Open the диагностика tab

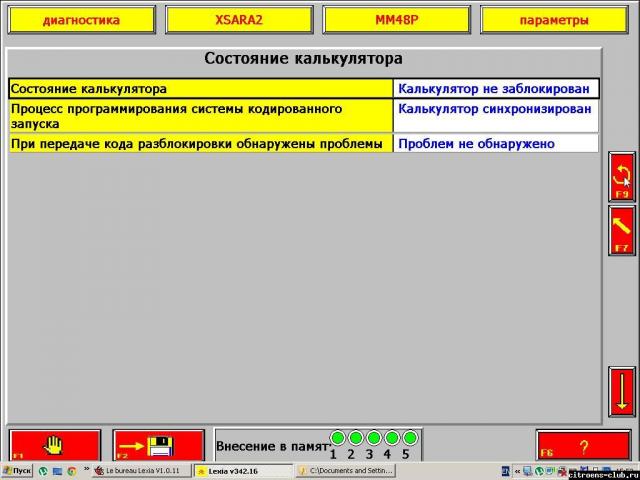[82, 20]
